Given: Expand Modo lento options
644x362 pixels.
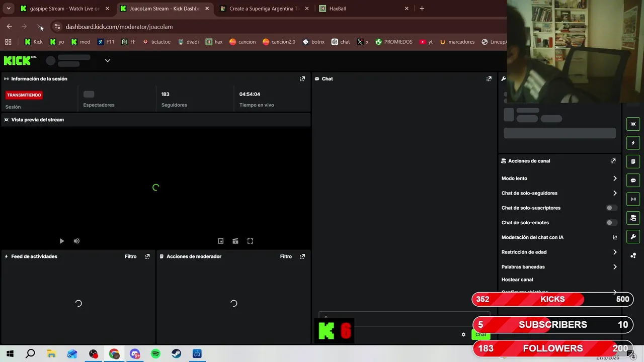Looking at the screenshot, I should pos(615,178).
